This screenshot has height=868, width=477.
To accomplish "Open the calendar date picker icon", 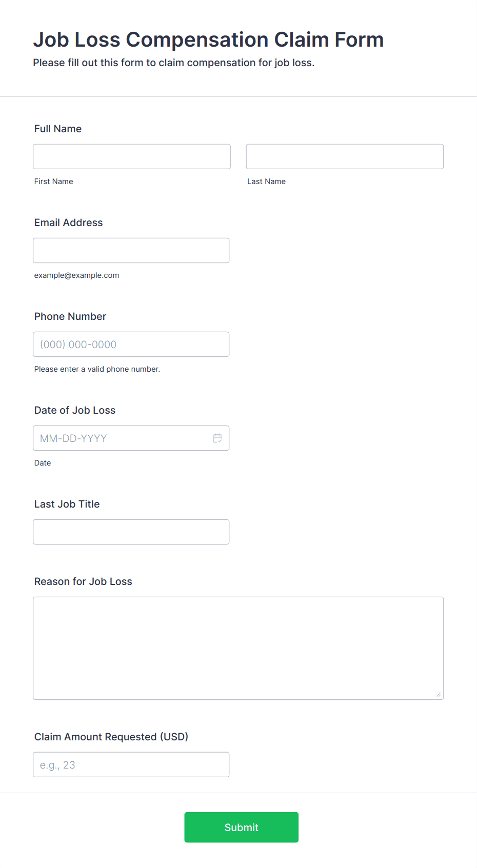I will [x=217, y=438].
